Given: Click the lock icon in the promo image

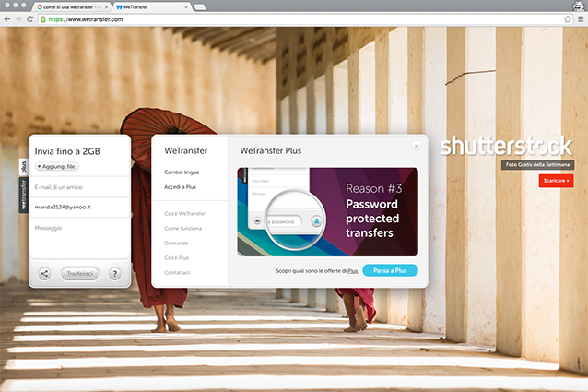Looking at the screenshot, I should 316,221.
